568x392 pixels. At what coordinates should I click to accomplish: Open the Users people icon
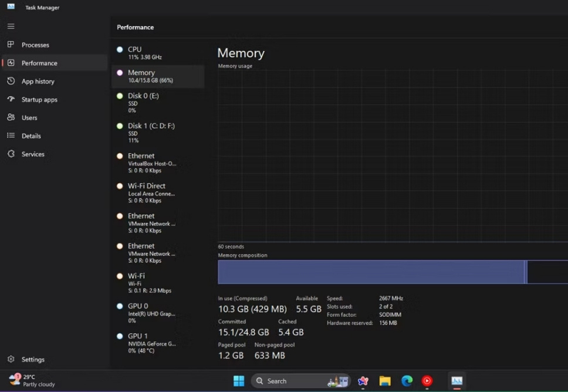(11, 117)
